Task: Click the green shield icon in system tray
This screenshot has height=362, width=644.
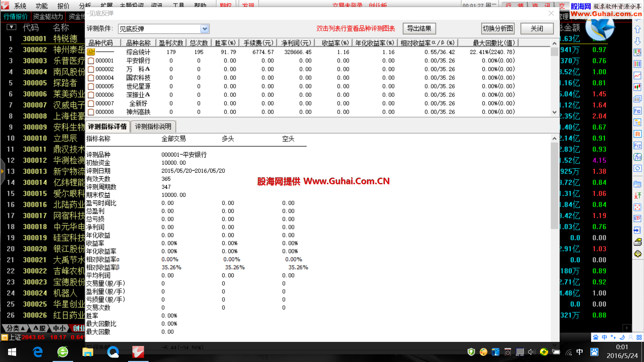Action: click(x=471, y=352)
